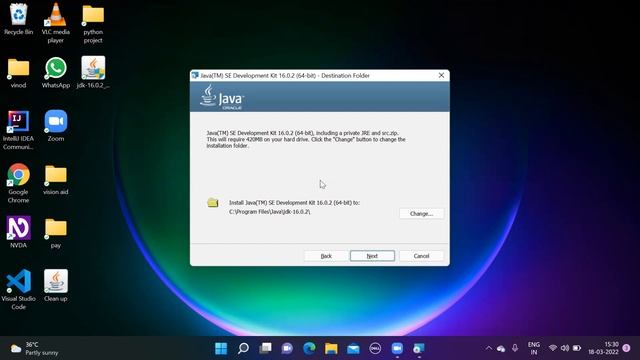Open taskbar Search
This screenshot has height=360, width=640.
[243, 349]
